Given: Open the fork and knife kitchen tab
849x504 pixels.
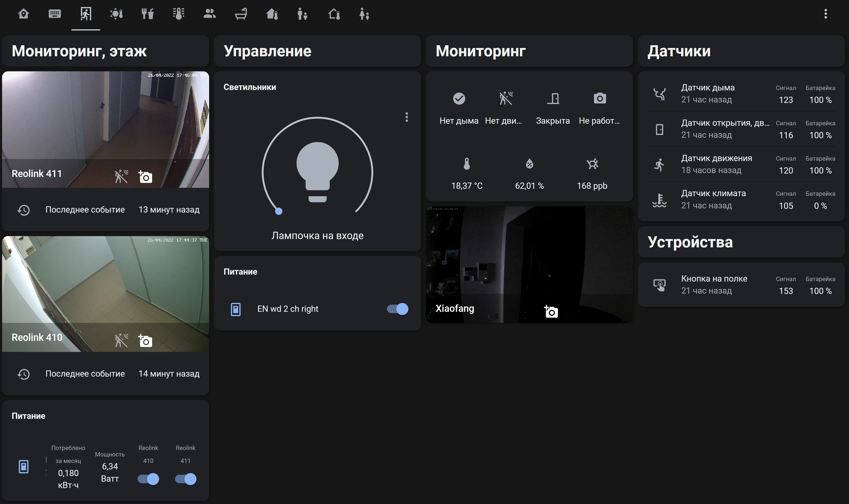Looking at the screenshot, I should pyautogui.click(x=148, y=14).
